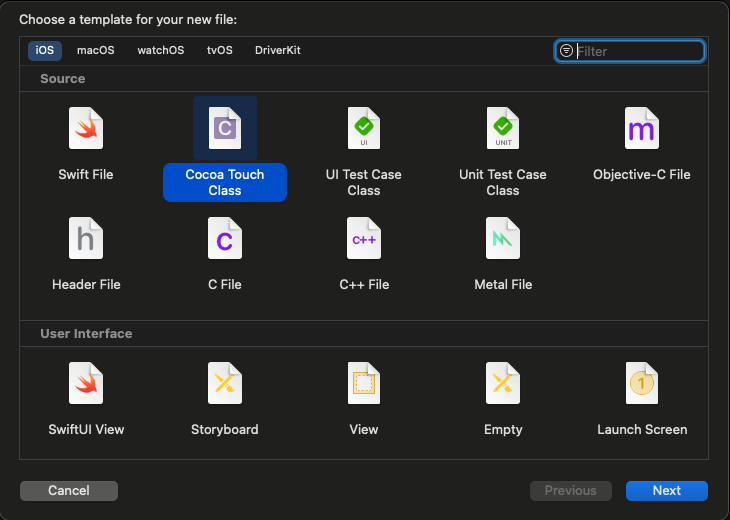This screenshot has height=520, width=730.
Task: Click the "Swift File" label text
Action: [x=86, y=175]
